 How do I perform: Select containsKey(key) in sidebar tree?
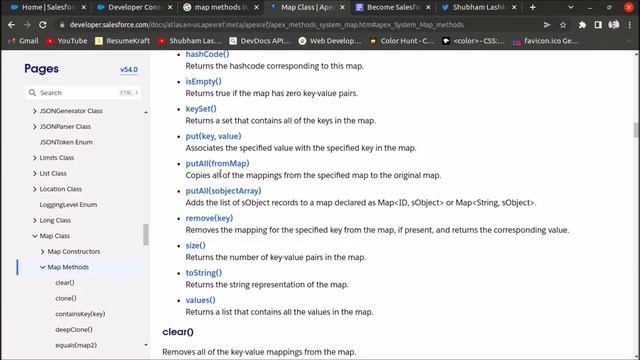(x=80, y=314)
